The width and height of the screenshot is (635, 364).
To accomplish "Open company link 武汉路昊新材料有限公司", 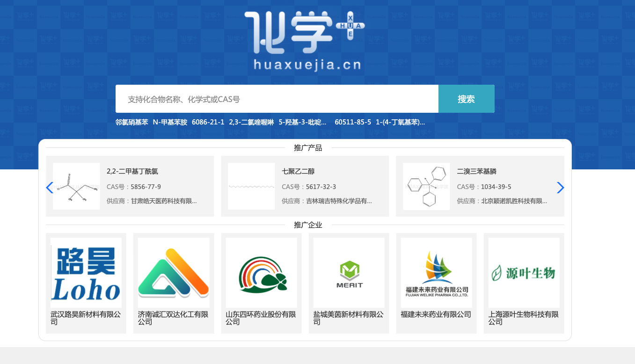I will pyautogui.click(x=86, y=318).
